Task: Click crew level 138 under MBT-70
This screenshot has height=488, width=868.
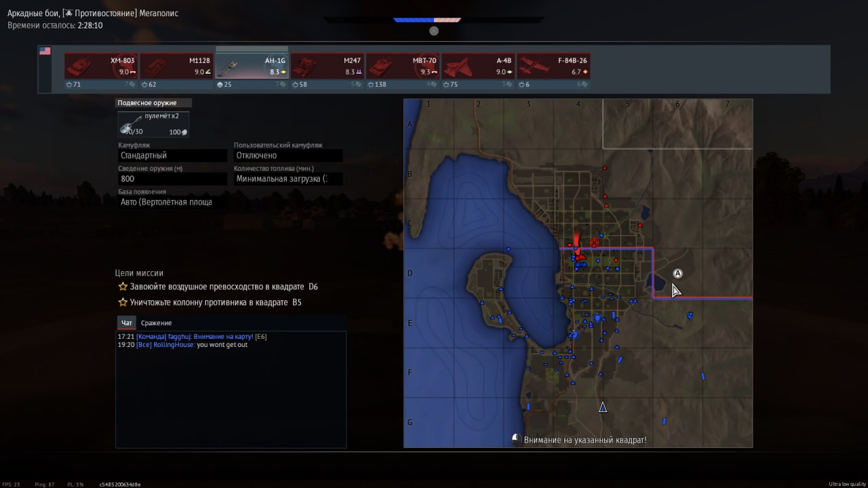Action: point(377,85)
